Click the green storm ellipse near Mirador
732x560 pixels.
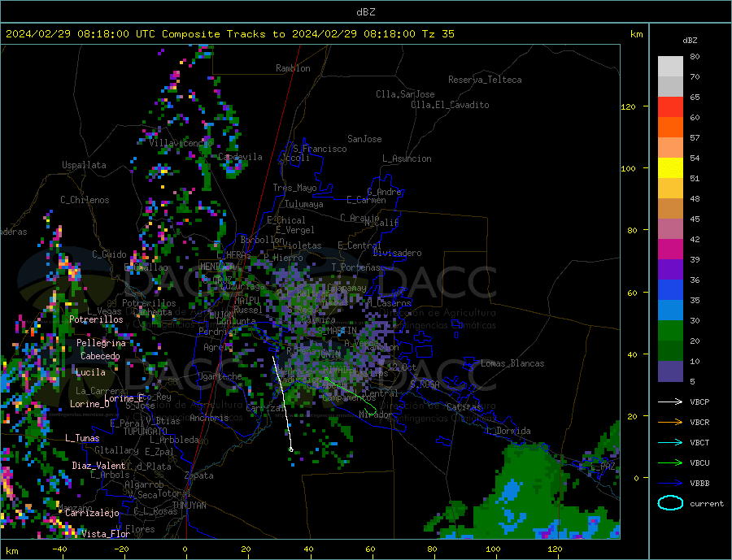(x=370, y=411)
